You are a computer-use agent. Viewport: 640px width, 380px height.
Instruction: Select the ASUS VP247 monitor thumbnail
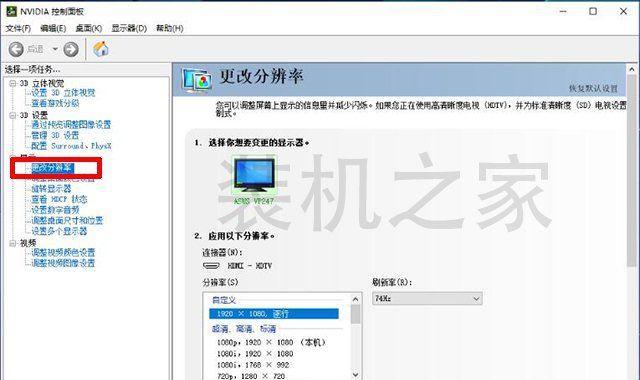254,180
